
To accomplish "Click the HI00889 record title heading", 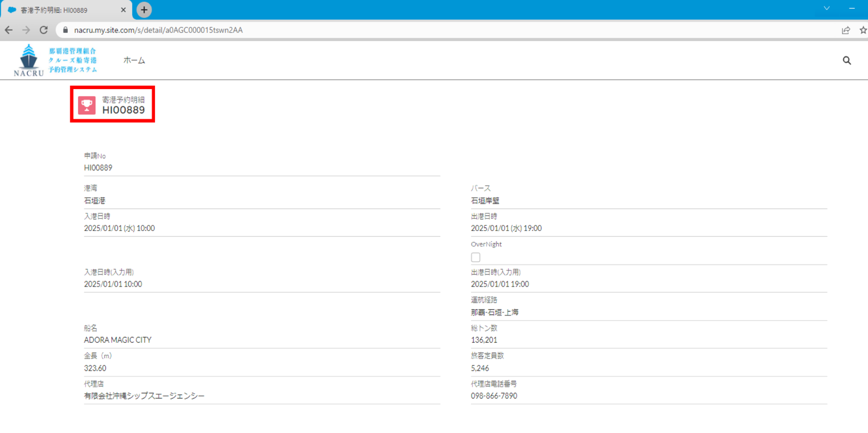I will pyautogui.click(x=124, y=110).
